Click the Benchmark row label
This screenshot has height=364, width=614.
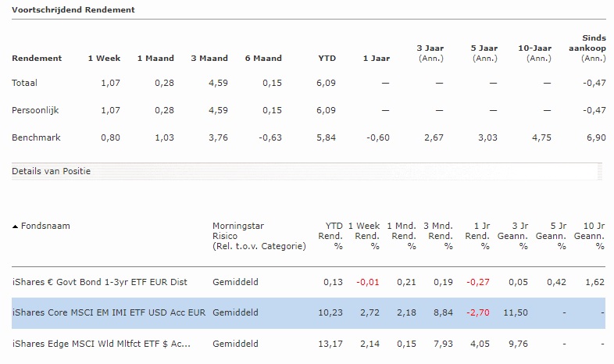(36, 137)
